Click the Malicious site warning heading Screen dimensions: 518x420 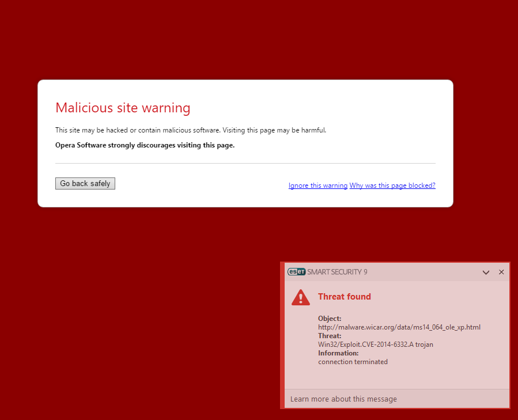pos(123,108)
